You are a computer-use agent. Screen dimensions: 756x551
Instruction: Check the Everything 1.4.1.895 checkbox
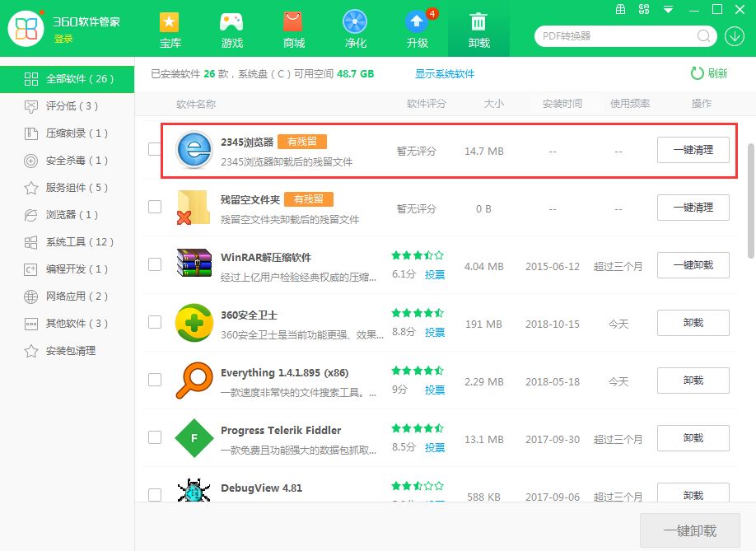154,380
